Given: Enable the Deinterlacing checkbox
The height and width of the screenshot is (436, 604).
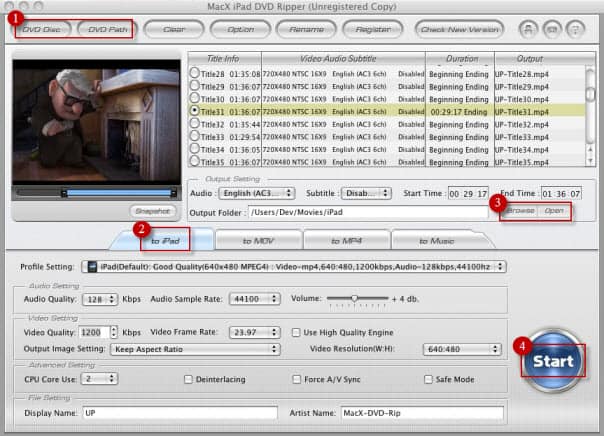Looking at the screenshot, I should tap(188, 379).
